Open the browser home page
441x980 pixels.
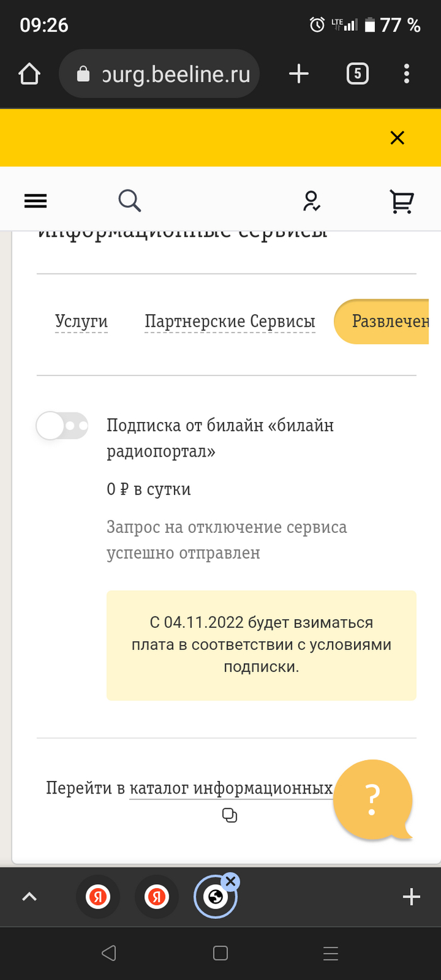pyautogui.click(x=30, y=74)
